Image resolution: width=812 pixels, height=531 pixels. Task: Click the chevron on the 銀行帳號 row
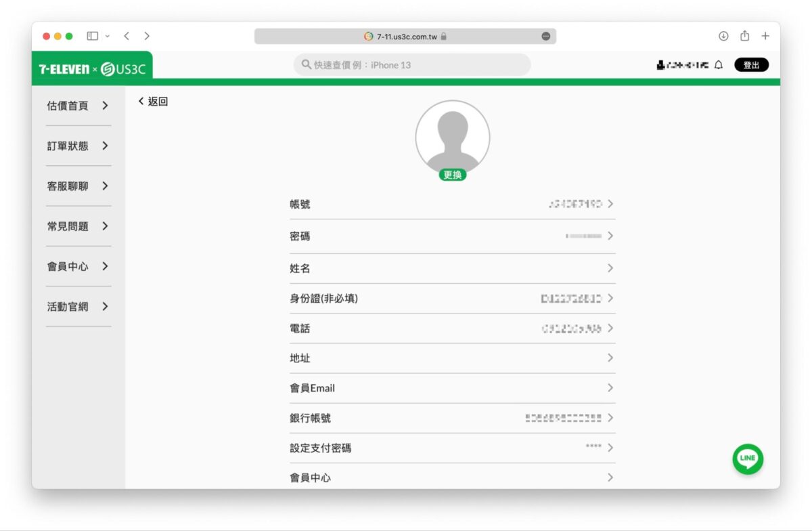610,418
